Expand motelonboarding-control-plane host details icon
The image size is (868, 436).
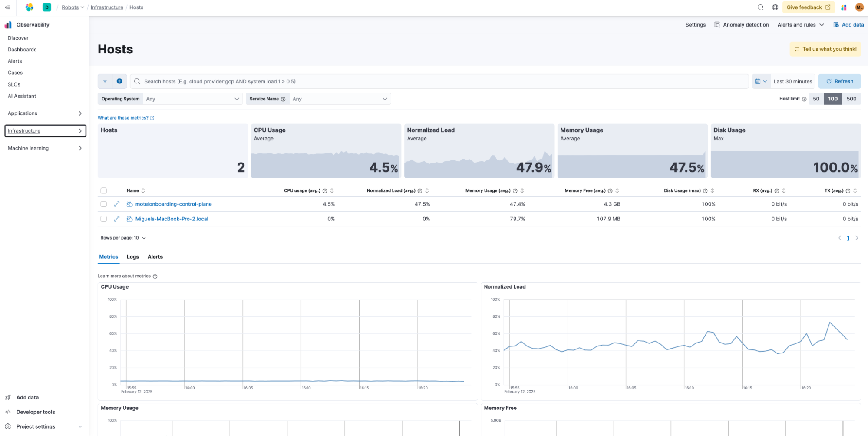pos(116,204)
